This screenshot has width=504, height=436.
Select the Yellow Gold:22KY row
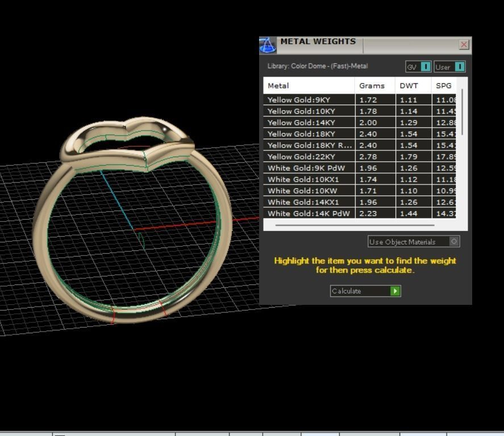pyautogui.click(x=359, y=157)
